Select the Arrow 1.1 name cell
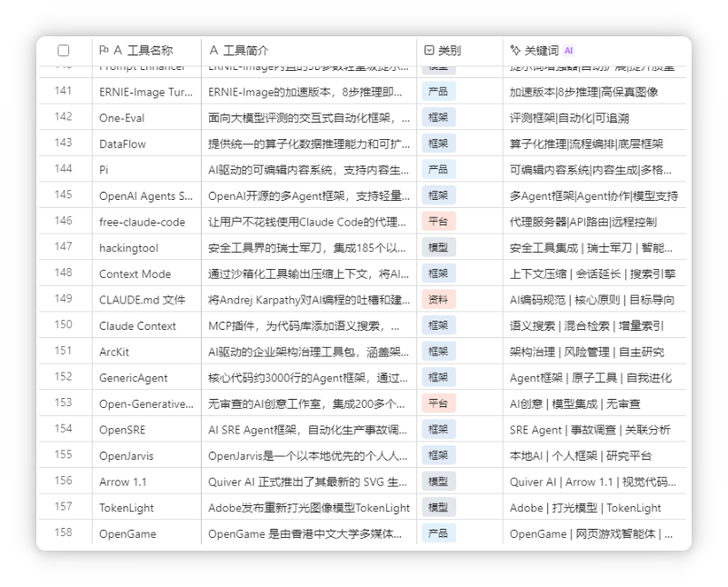Viewport: 728px width, 587px height. click(x=146, y=482)
